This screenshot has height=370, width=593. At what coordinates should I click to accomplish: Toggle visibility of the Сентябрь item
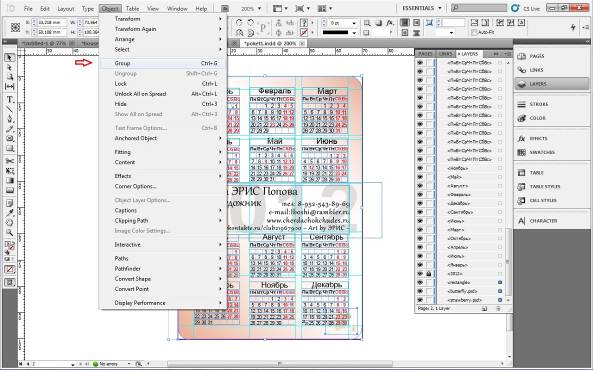[420, 212]
